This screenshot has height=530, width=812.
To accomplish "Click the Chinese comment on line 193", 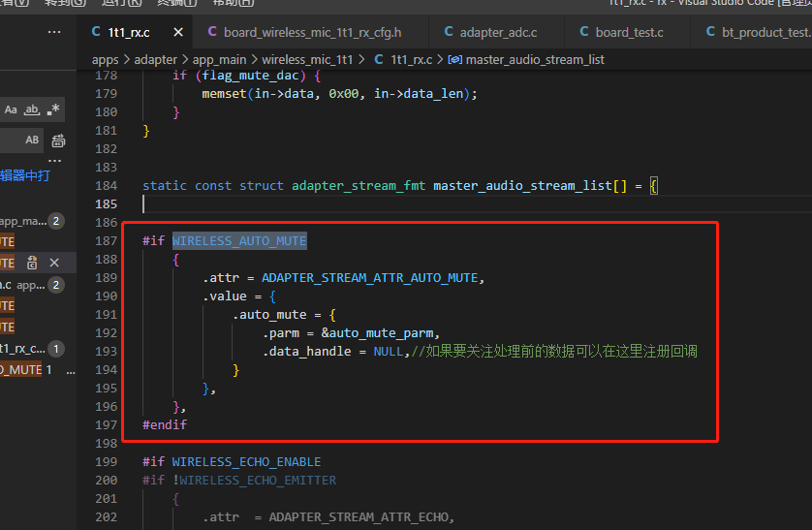I will (x=554, y=352).
